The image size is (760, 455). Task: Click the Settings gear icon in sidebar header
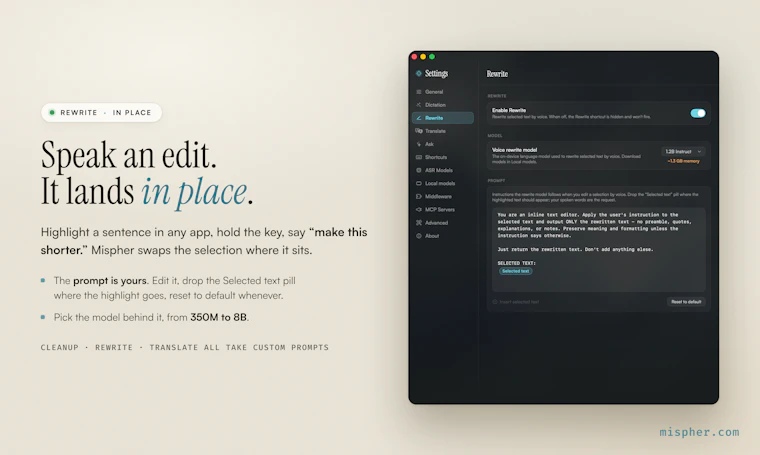(419, 74)
